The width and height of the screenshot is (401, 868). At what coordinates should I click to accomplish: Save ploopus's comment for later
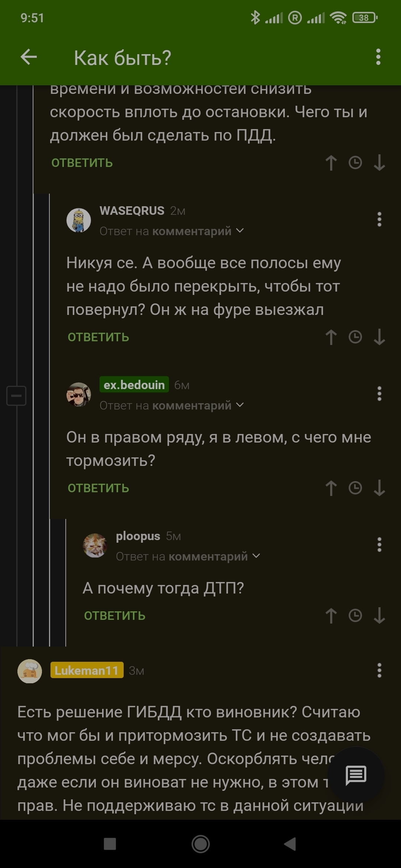[x=355, y=616]
